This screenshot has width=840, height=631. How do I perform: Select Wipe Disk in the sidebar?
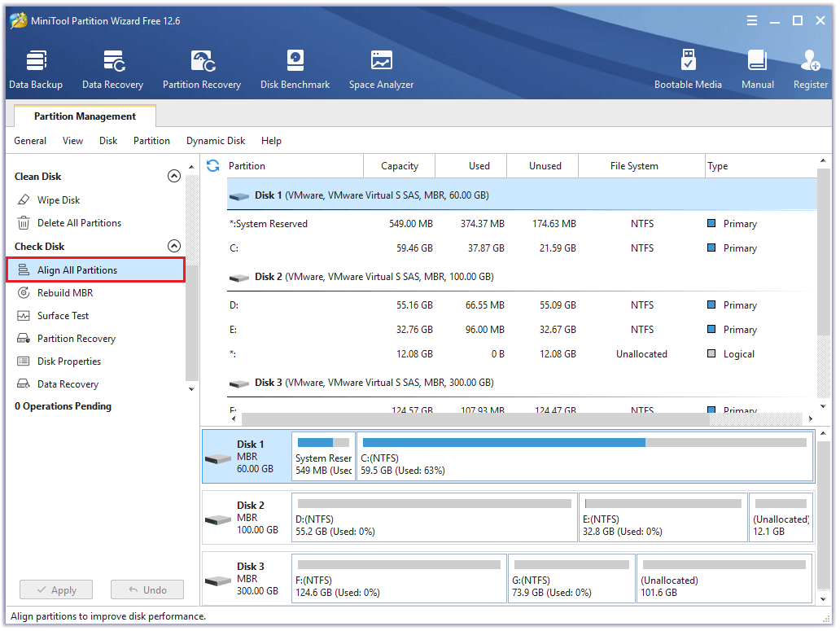click(59, 200)
